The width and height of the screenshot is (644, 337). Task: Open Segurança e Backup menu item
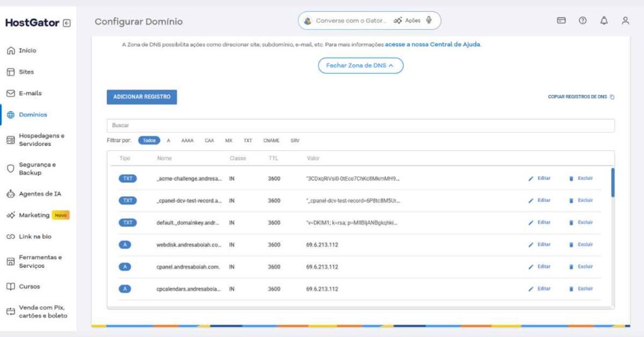37,168
